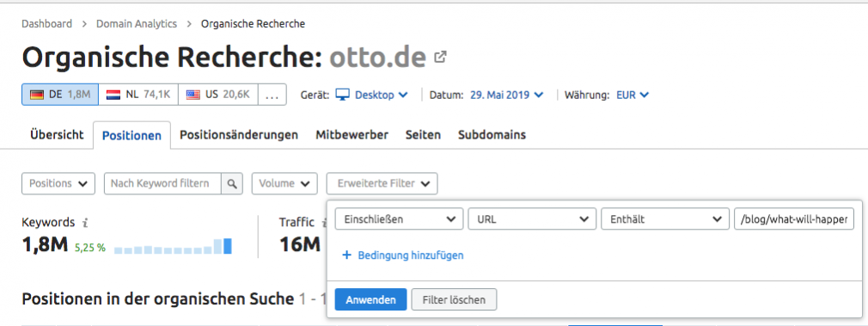Click the plus icon to add condition

coord(347,255)
